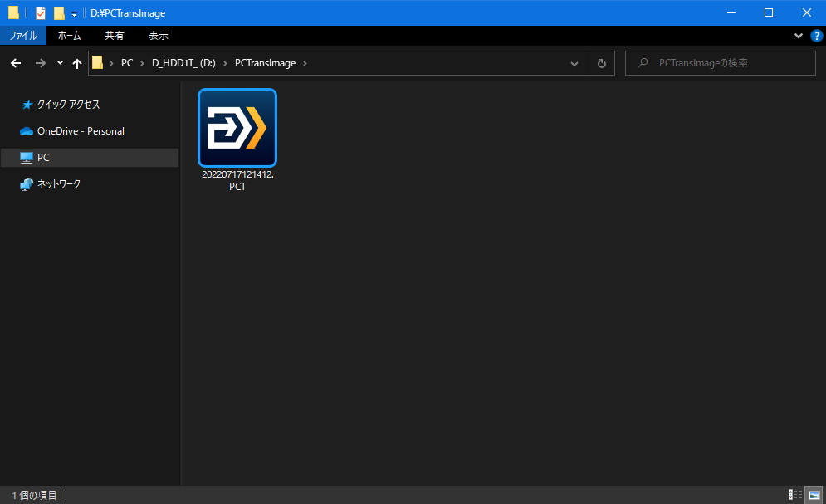Expand chevron after PCTransImage breadcrumb
Image resolution: width=826 pixels, height=504 pixels.
pos(305,63)
